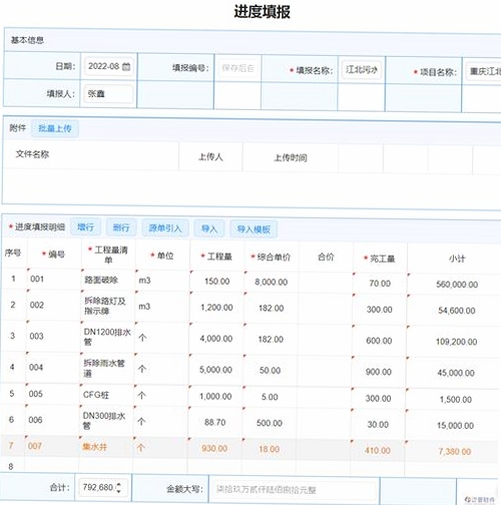Screen dimensions: 501x505
Task: Select cell 930.00 in row 007
Action: pyautogui.click(x=214, y=448)
